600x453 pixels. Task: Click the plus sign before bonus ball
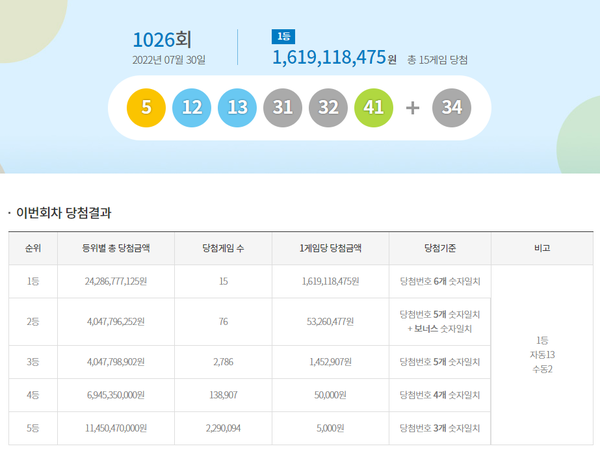tap(412, 108)
